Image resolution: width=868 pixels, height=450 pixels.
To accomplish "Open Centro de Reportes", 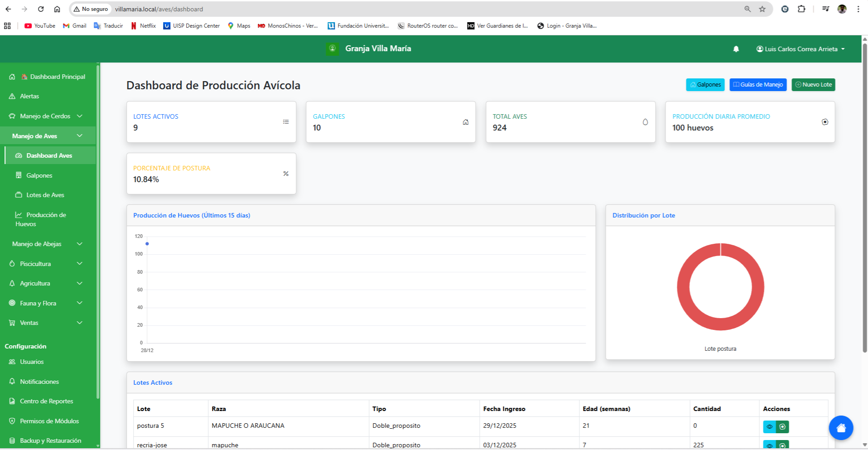I will point(46,401).
